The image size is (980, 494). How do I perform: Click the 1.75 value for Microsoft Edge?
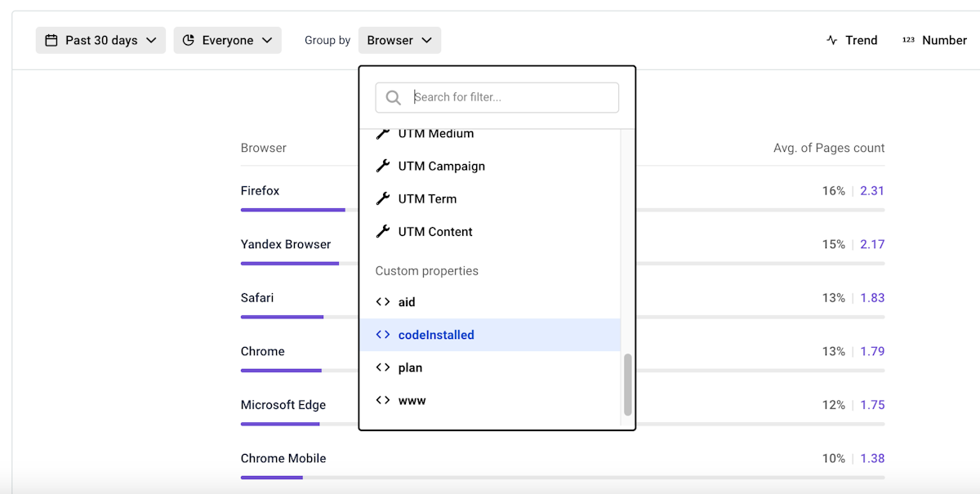click(x=872, y=405)
